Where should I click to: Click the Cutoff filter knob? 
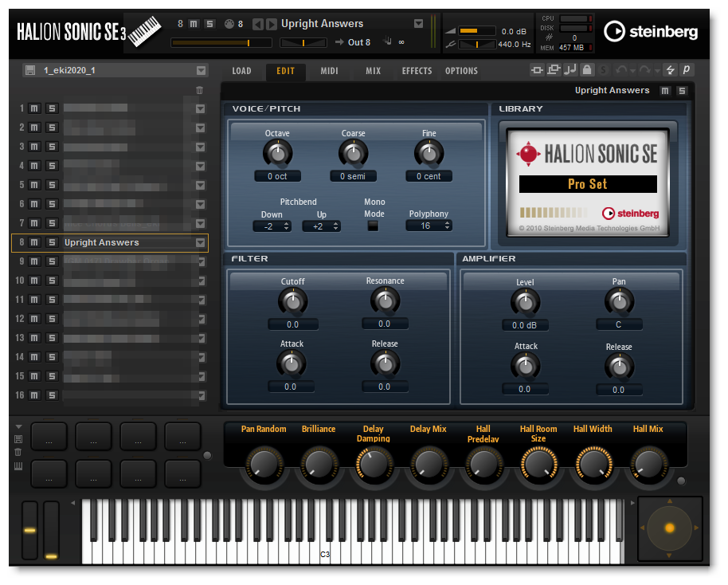[293, 301]
